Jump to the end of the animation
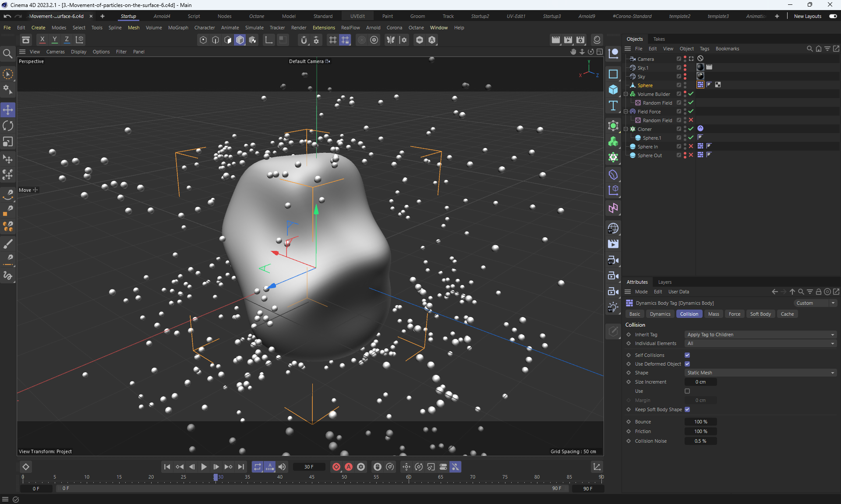Viewport: 841px width, 504px height. tap(241, 467)
